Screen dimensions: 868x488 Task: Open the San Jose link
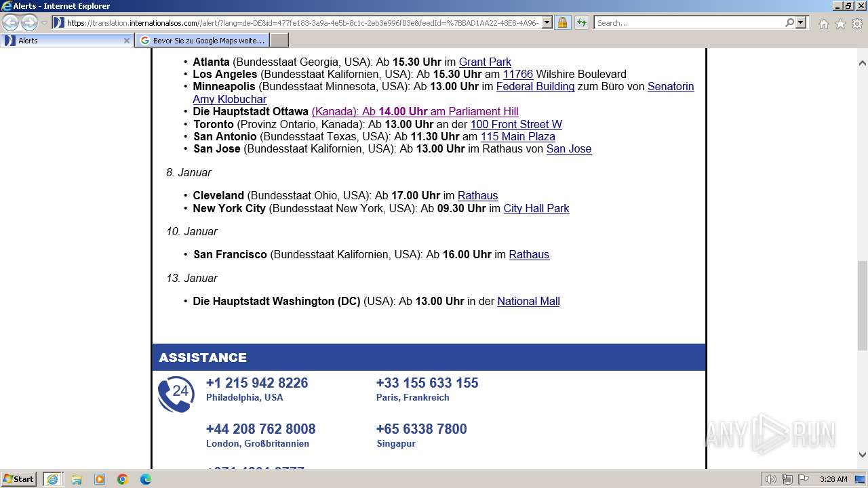(569, 148)
